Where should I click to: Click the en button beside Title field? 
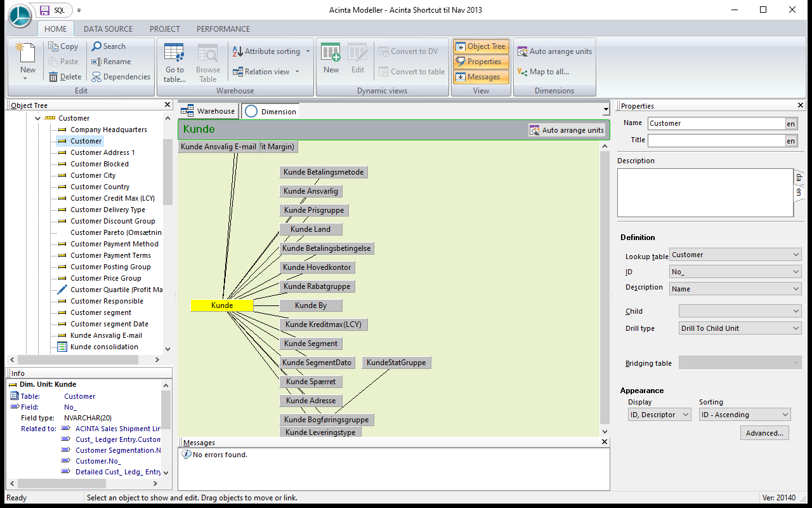[x=791, y=141]
